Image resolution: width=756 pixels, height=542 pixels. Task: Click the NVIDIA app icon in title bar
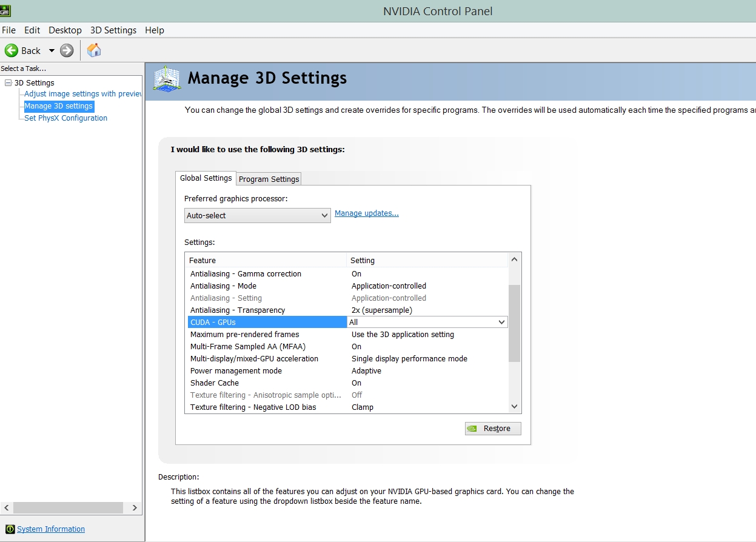pos(5,10)
